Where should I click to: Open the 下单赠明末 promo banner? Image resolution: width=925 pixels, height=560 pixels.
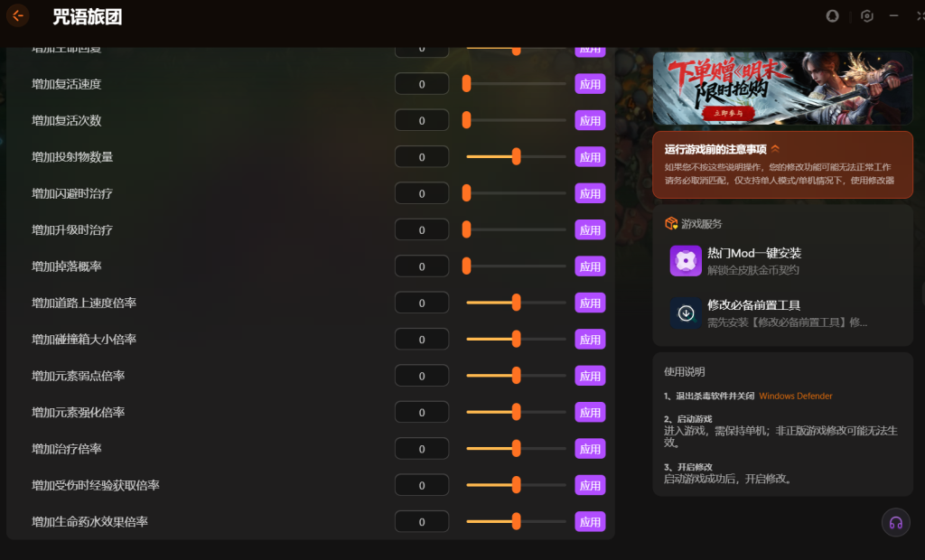pyautogui.click(x=783, y=88)
